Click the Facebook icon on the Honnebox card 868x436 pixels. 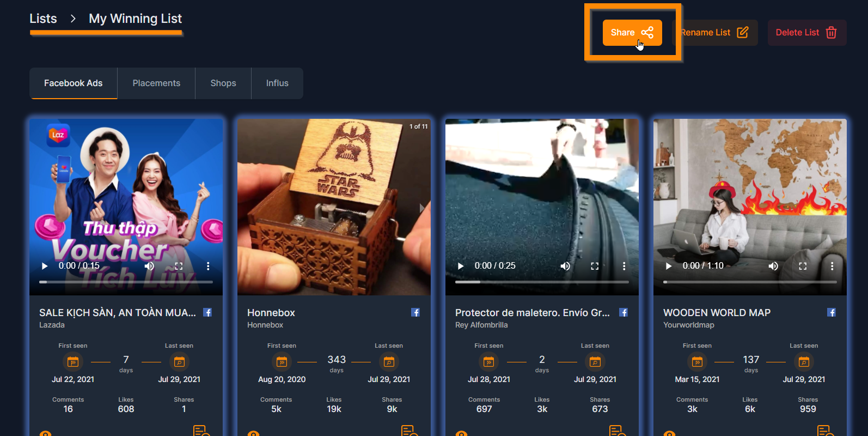click(415, 312)
